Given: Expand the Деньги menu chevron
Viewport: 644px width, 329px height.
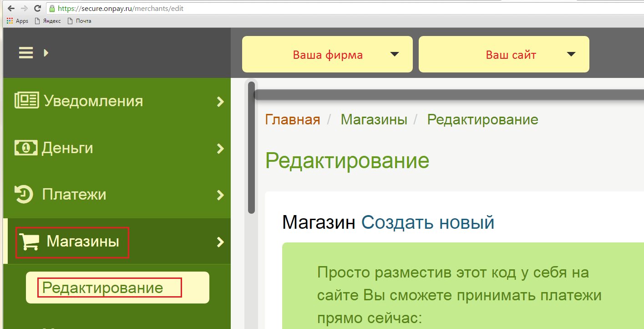Looking at the screenshot, I should [220, 148].
